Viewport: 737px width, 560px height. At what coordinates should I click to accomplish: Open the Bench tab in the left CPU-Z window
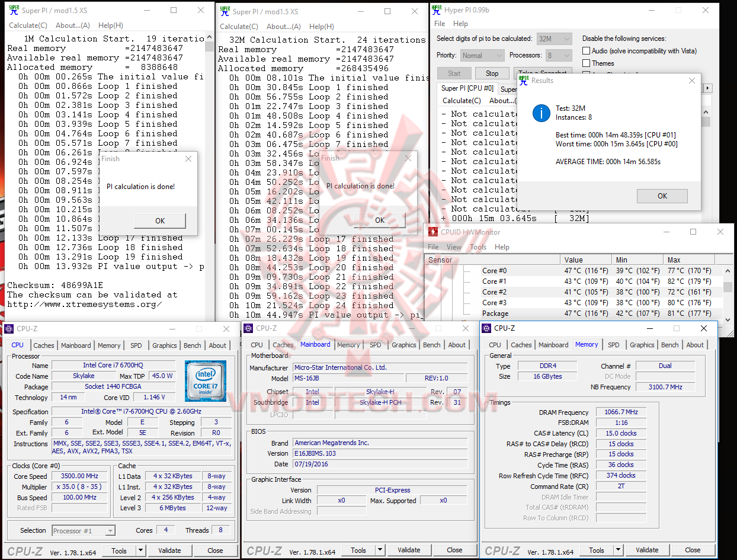coord(192,345)
